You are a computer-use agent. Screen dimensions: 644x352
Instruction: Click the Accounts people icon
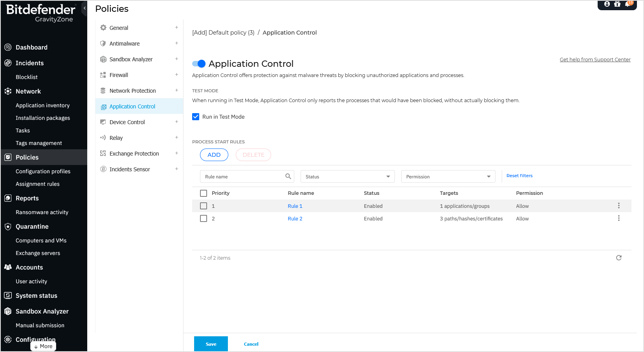tap(8, 267)
